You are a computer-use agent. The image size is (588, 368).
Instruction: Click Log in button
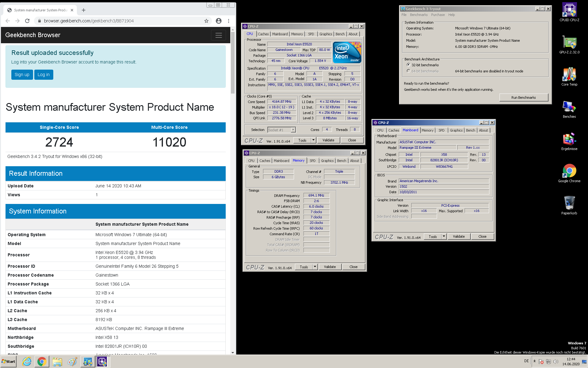coord(43,75)
